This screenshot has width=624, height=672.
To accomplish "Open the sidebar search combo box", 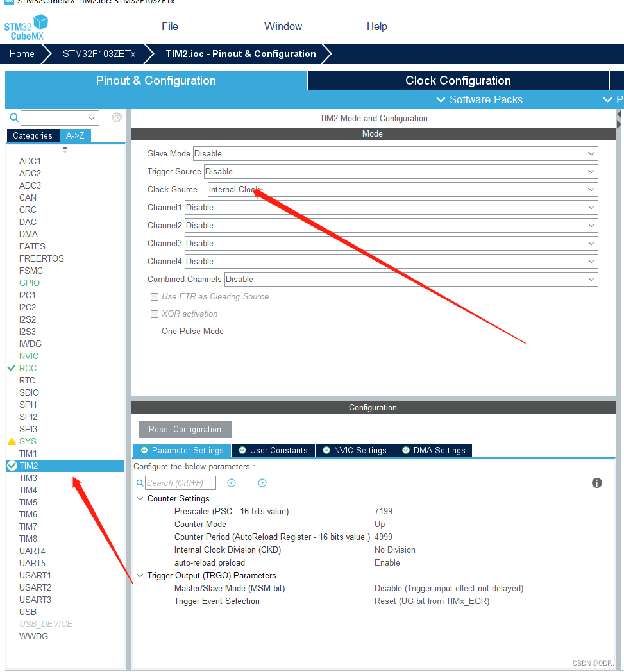I will pyautogui.click(x=60, y=118).
